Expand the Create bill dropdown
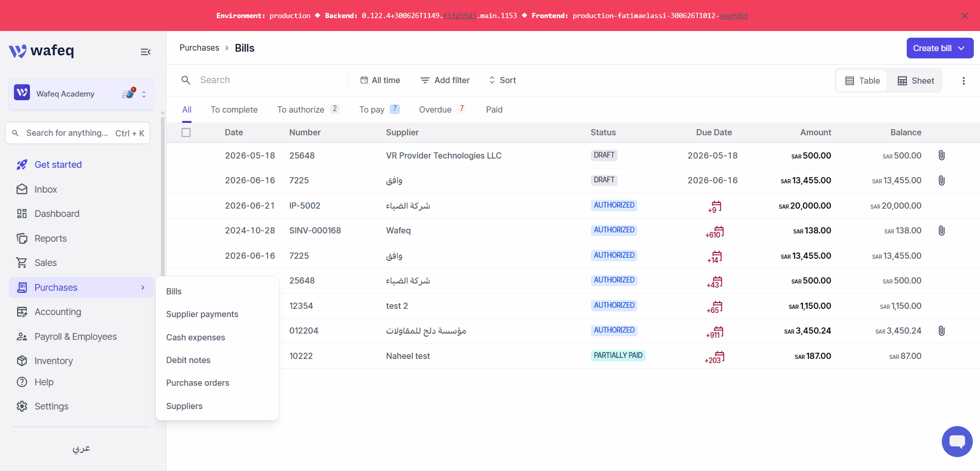The width and height of the screenshot is (980, 471). pos(961,48)
